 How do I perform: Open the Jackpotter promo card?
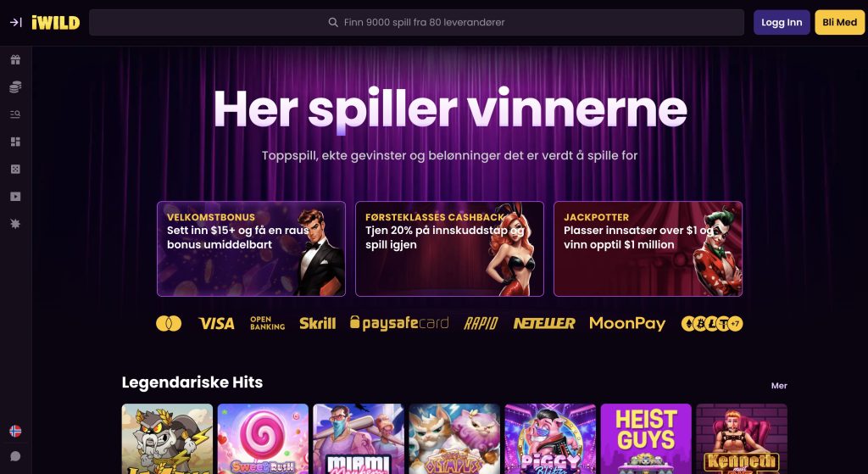[648, 248]
